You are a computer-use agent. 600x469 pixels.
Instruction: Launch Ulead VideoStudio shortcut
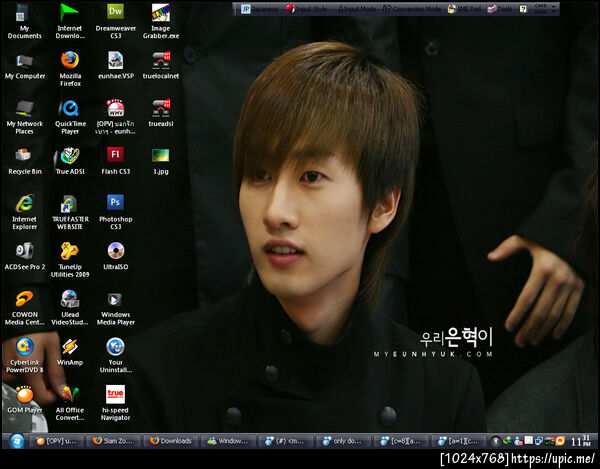[70, 308]
